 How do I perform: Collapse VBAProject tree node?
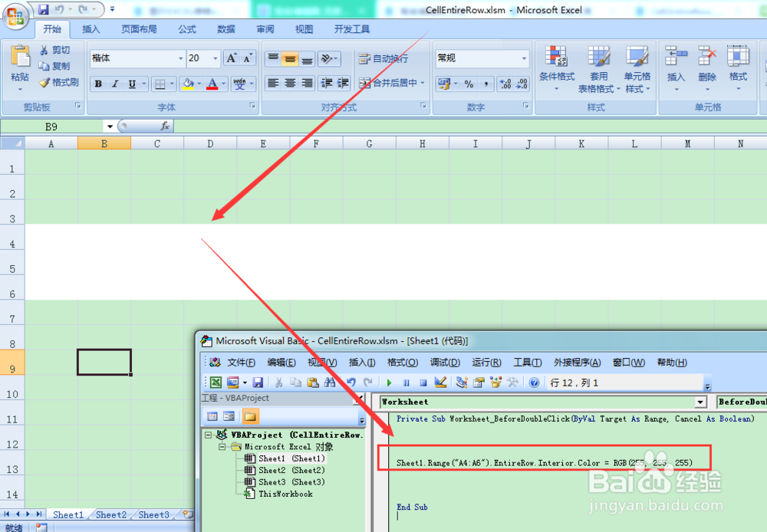click(x=208, y=435)
